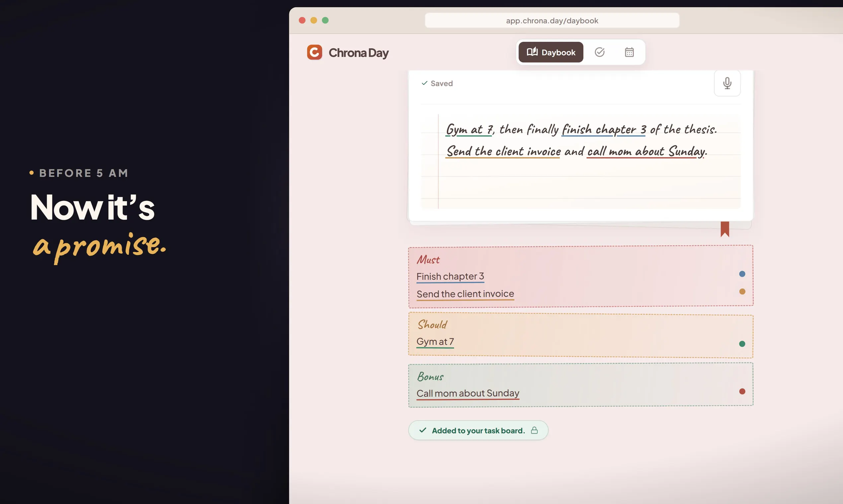
Task: Click handwritten phrase Gym at 7
Action: tap(469, 129)
